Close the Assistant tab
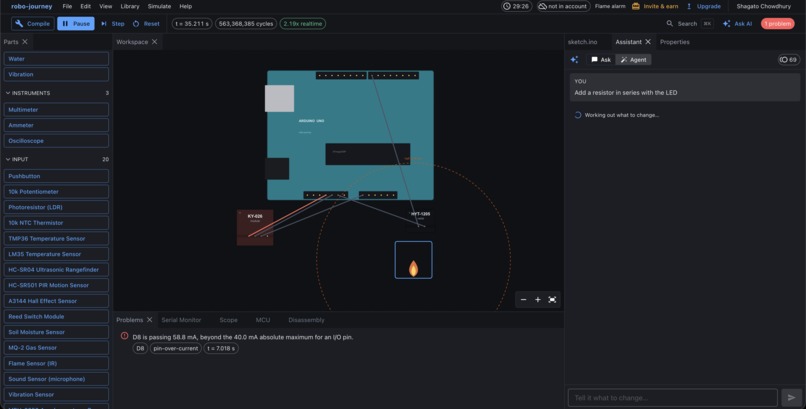The height and width of the screenshot is (409, 806). [x=648, y=42]
